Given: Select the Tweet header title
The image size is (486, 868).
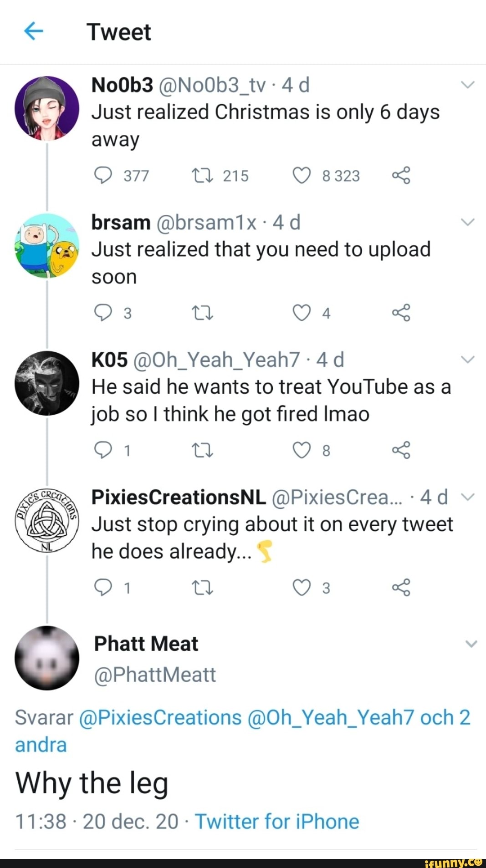Looking at the screenshot, I should coord(120,32).
